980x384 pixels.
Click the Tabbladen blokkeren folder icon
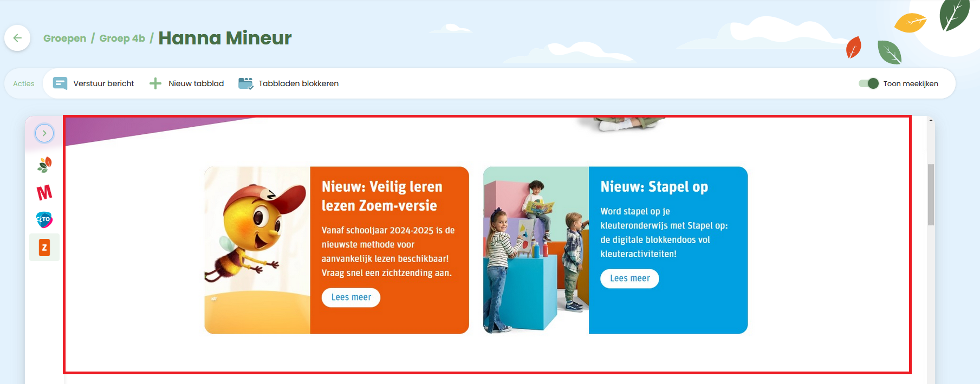tap(246, 83)
